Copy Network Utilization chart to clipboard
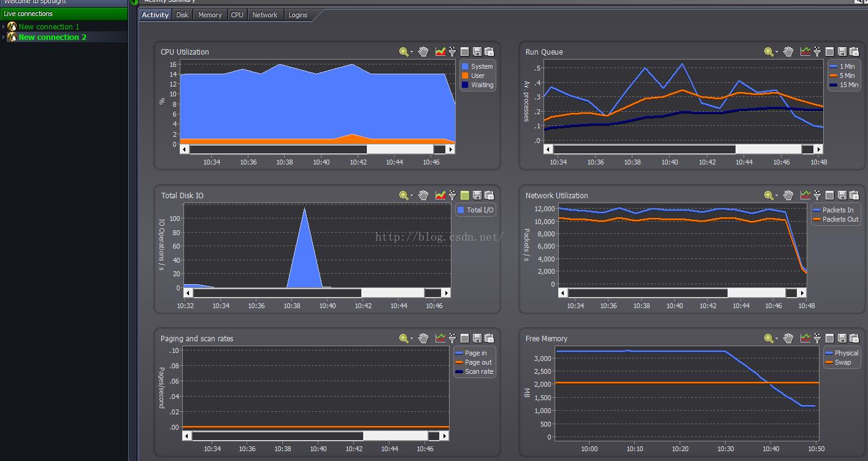The image size is (868, 461). point(854,196)
